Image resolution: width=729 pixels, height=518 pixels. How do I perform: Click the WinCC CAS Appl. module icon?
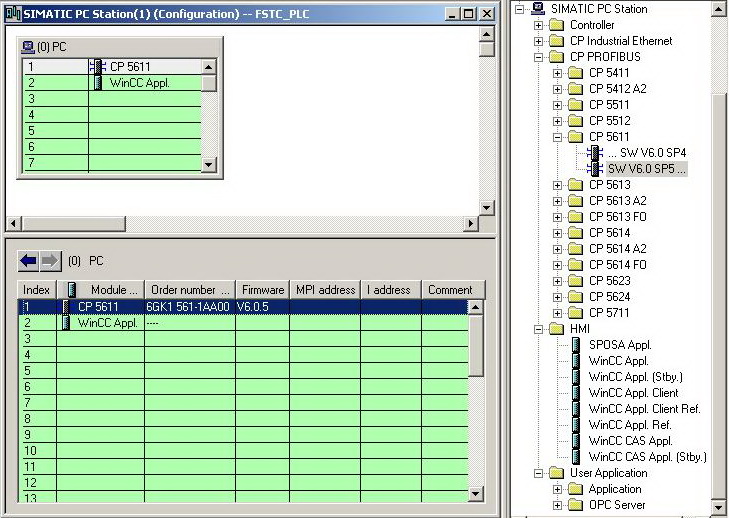(x=576, y=441)
